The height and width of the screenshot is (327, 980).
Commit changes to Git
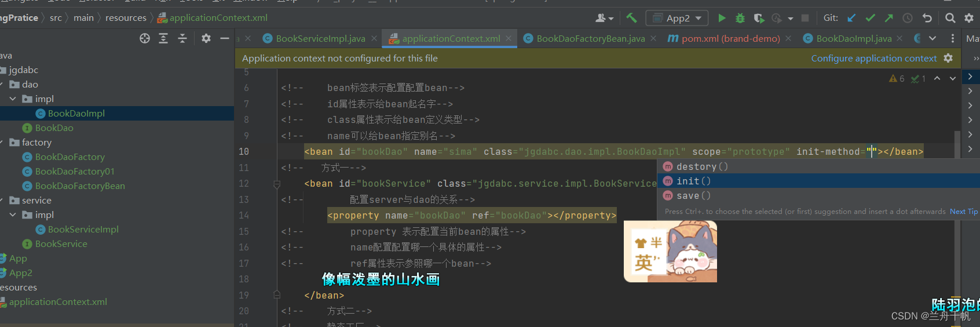(x=871, y=18)
